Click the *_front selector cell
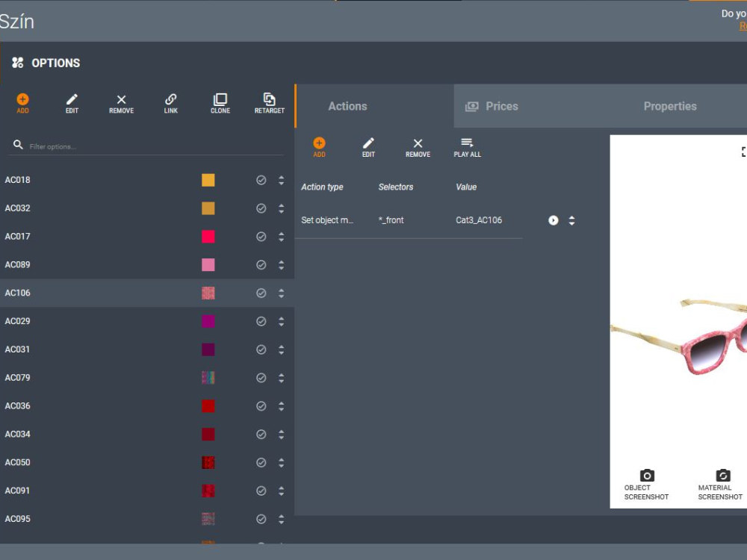747x560 pixels. point(391,220)
